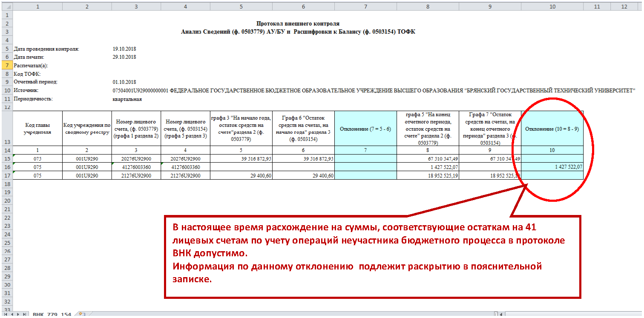Click the 'Отклонение (7 = 5 - 6)' header cell

pos(365,129)
